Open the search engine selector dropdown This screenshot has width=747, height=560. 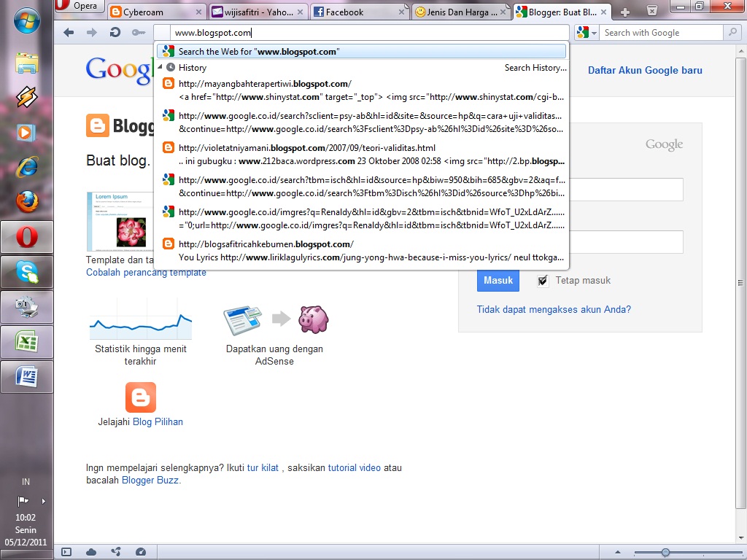pyautogui.click(x=587, y=32)
